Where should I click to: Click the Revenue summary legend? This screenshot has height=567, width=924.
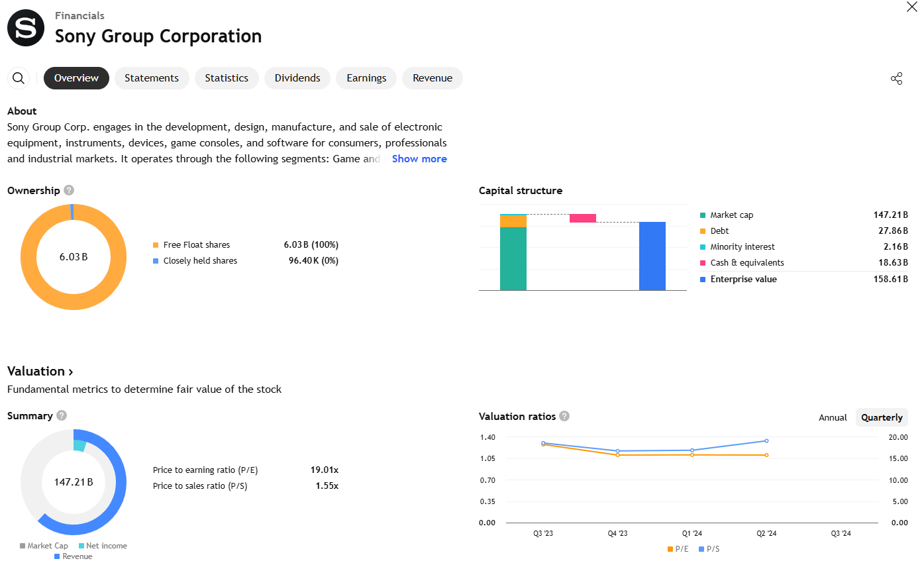[73, 556]
